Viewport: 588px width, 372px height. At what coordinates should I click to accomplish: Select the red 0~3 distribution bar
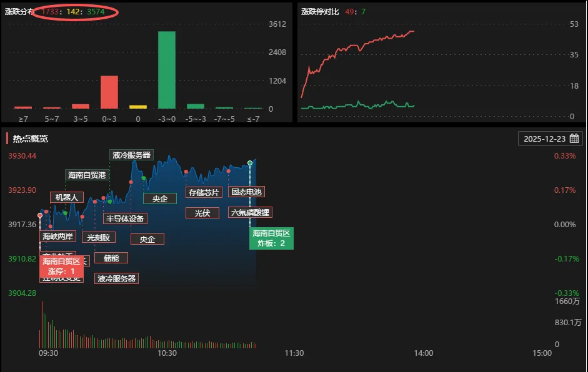tap(109, 92)
